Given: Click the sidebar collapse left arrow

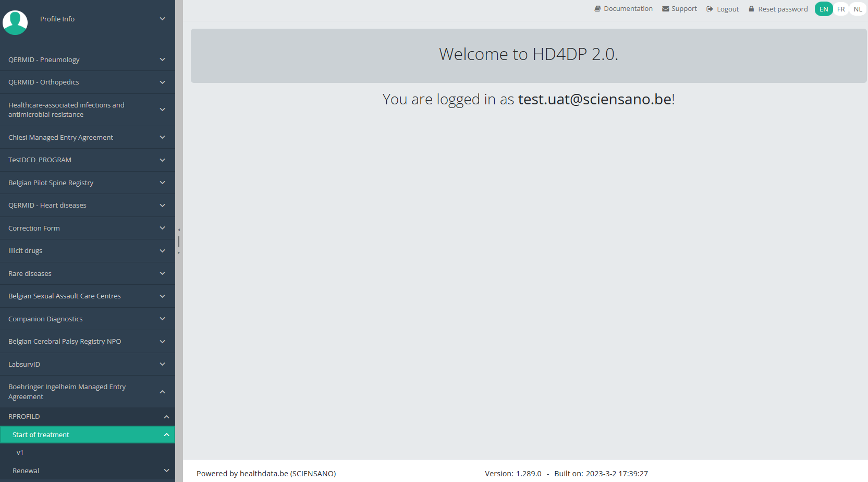Looking at the screenshot, I should (x=179, y=230).
